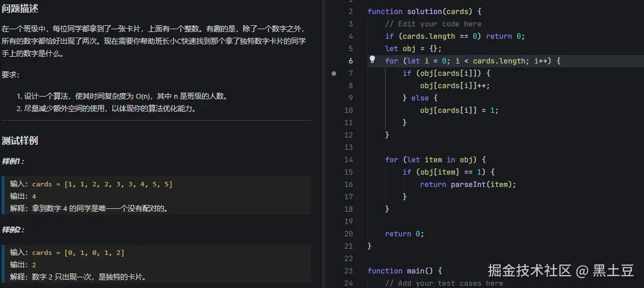Click the explanation that number 2 appears once

[79, 277]
